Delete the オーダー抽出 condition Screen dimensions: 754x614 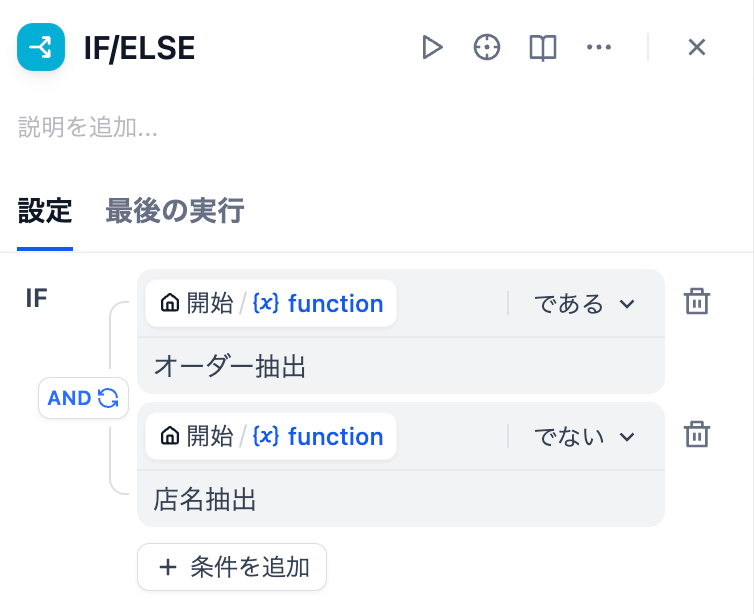point(696,302)
